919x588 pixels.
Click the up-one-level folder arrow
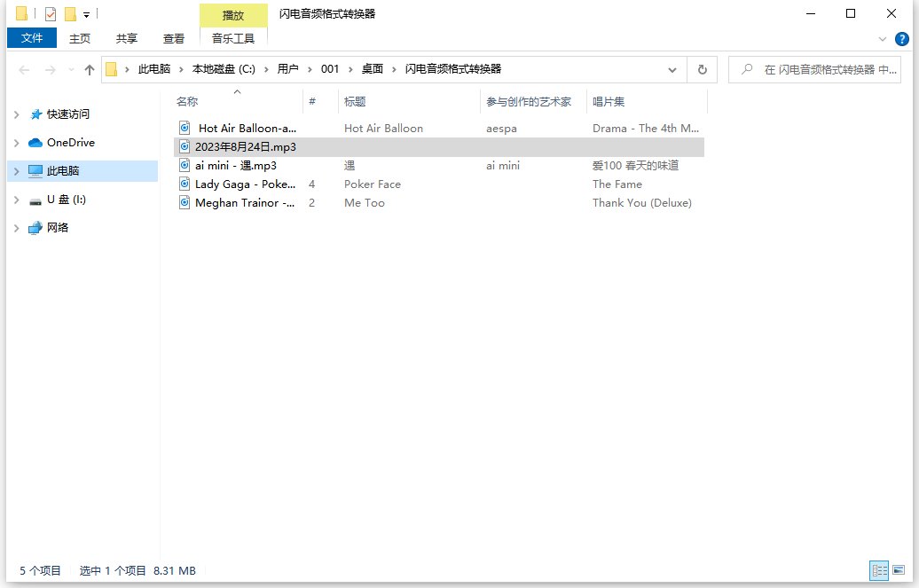point(90,68)
